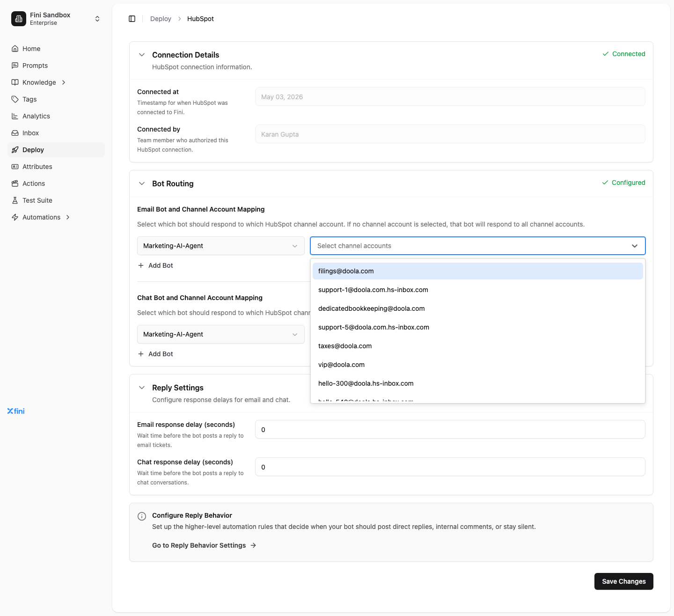Expand the Automations submenu chevron
The height and width of the screenshot is (616, 674).
[x=68, y=217]
